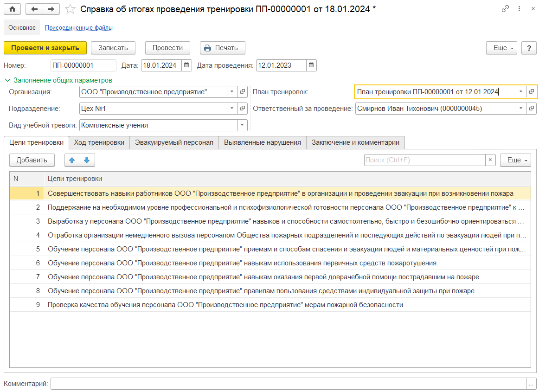
Task: Open Организация record with open-form icon
Action: point(242,92)
